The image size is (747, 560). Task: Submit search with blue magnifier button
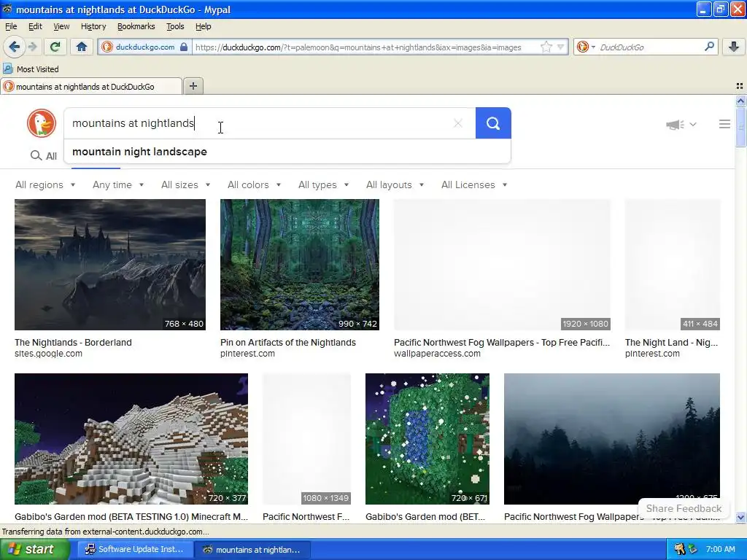pos(493,123)
